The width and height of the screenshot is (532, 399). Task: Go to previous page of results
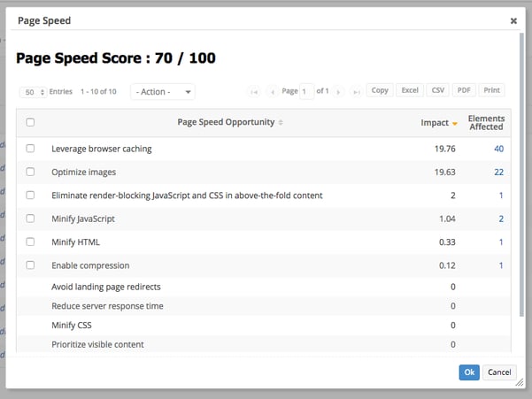coord(272,91)
